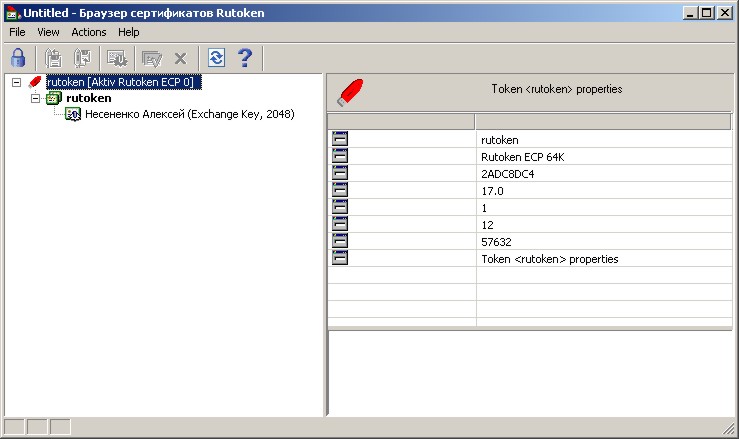Select the rutoken [Aktiv Rutoken ECP 0] tree item
Viewport: 739px width, 439px height.
pos(120,82)
